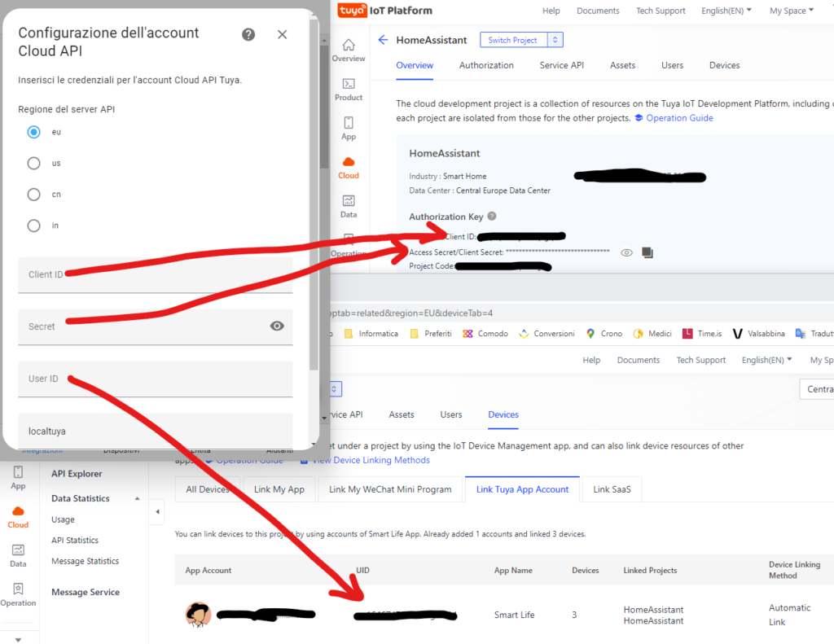Open upper Users tab
This screenshot has width=834, height=644.
(x=672, y=65)
